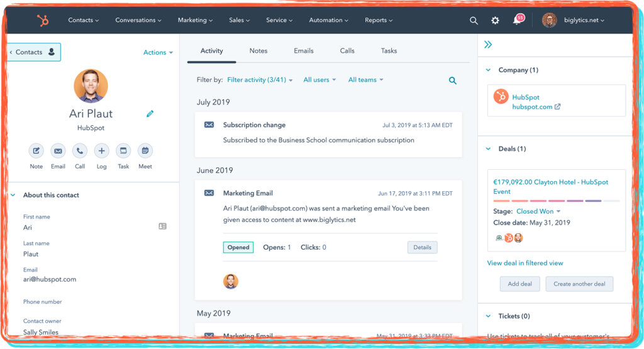Switch to the Activity tab
The image size is (644, 349).
(x=211, y=51)
